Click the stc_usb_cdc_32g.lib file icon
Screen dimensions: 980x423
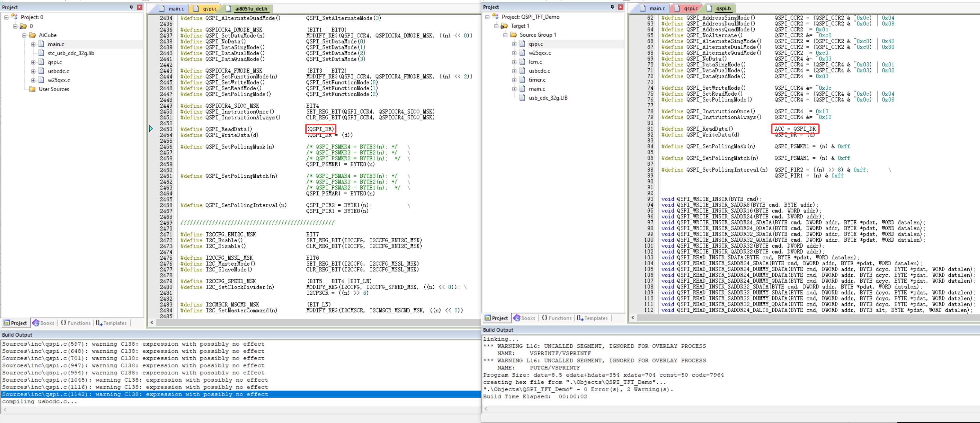[x=41, y=53]
